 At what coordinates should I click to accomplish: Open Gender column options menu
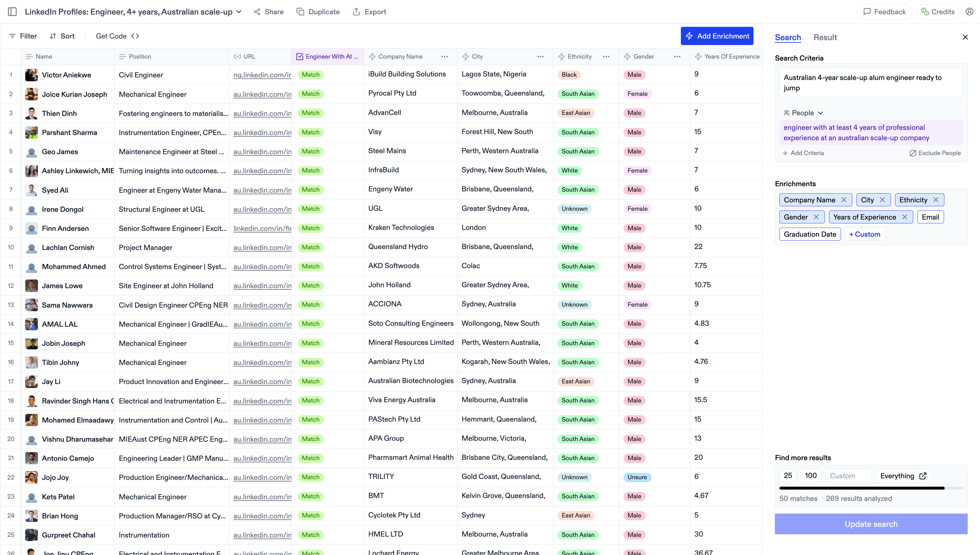tap(677, 56)
